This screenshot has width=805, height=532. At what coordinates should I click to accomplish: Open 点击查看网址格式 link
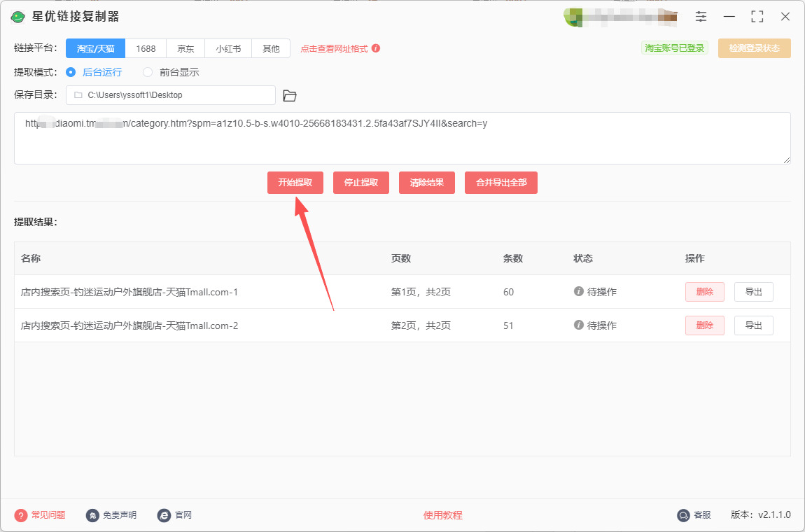[334, 49]
